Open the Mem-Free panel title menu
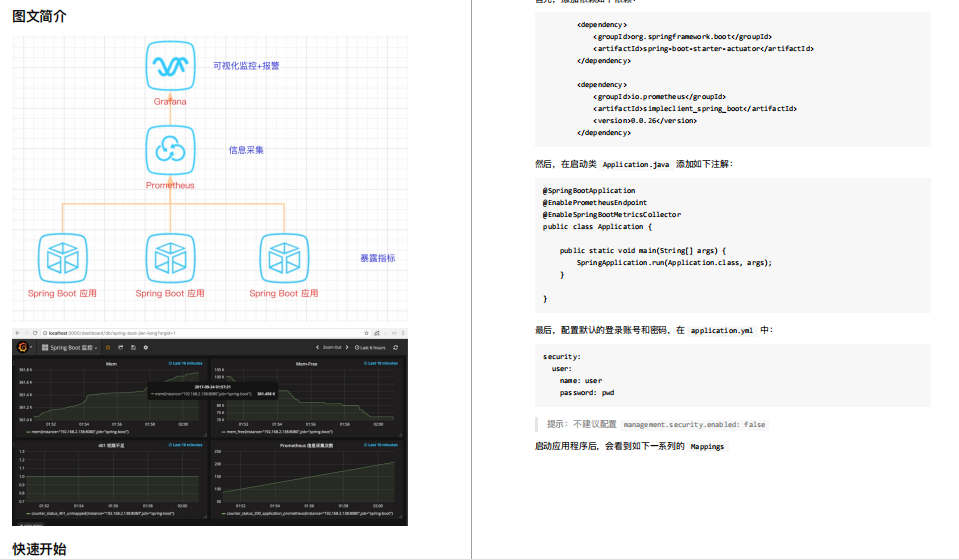 tap(306, 364)
